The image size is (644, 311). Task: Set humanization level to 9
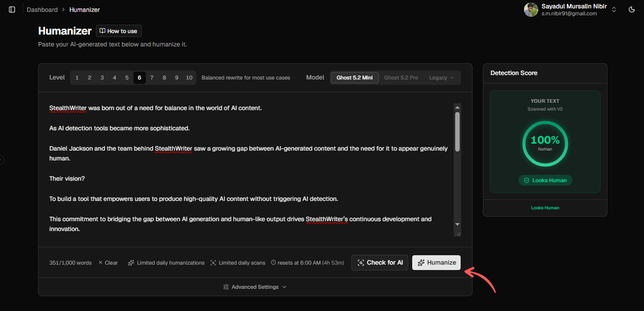click(176, 78)
